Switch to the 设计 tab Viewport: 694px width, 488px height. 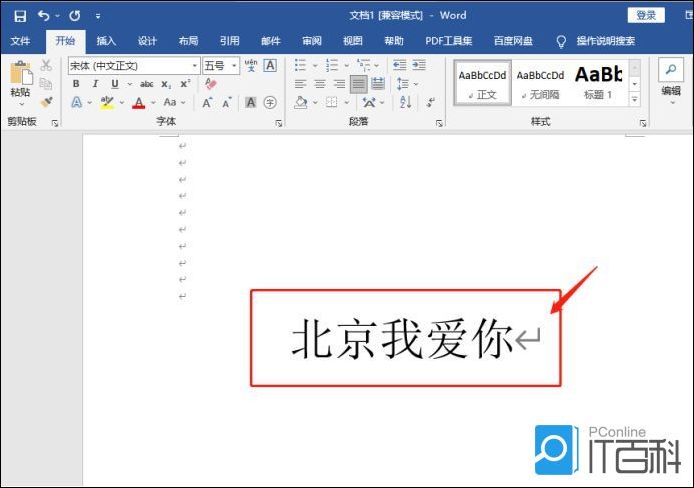pos(147,41)
